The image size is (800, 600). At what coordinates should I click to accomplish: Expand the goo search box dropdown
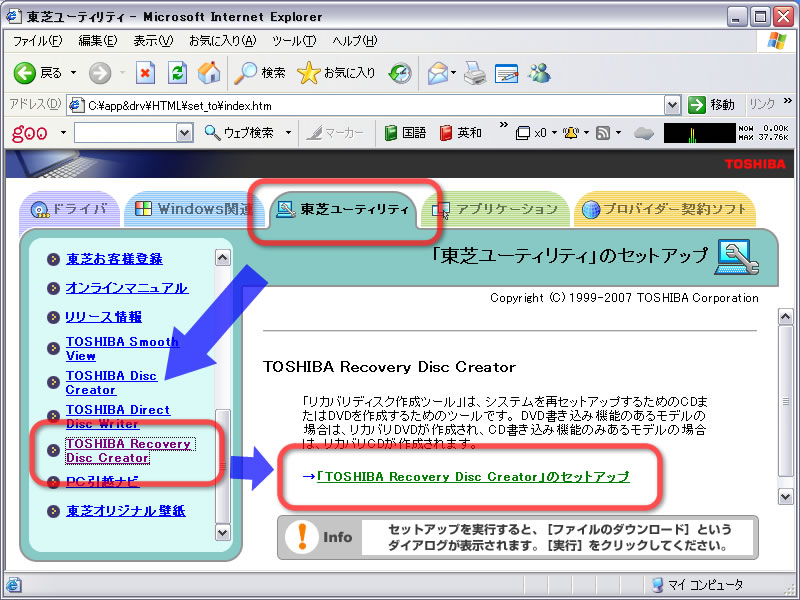pos(185,133)
